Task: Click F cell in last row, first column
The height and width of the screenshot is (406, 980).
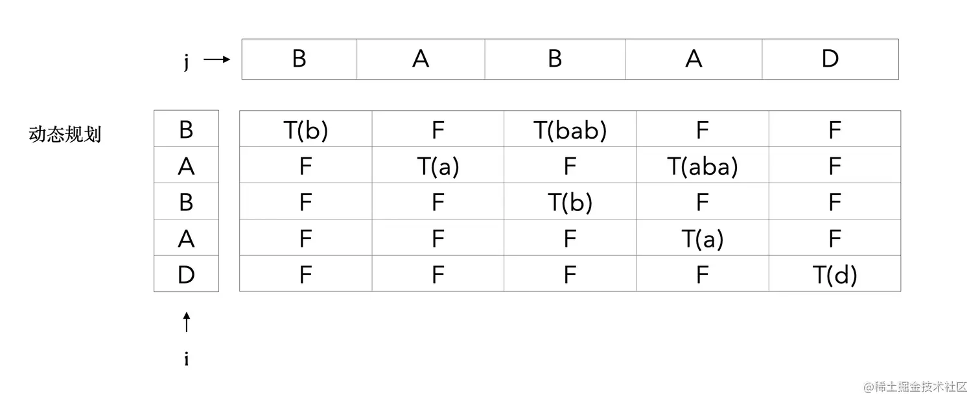Action: [306, 275]
